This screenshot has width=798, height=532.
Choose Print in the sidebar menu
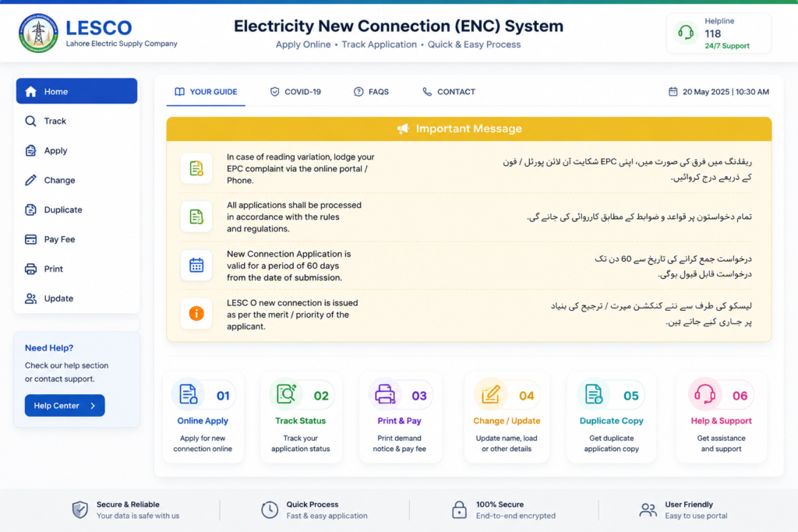tap(77, 269)
